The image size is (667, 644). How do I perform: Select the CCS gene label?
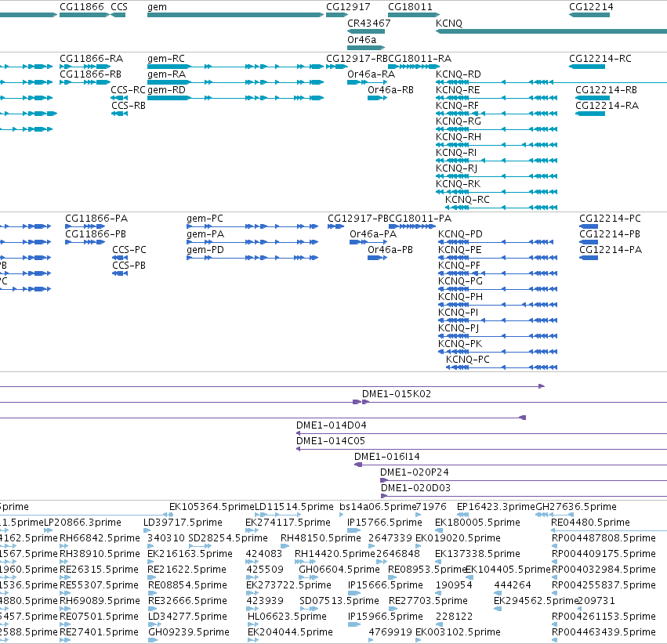coord(119,7)
